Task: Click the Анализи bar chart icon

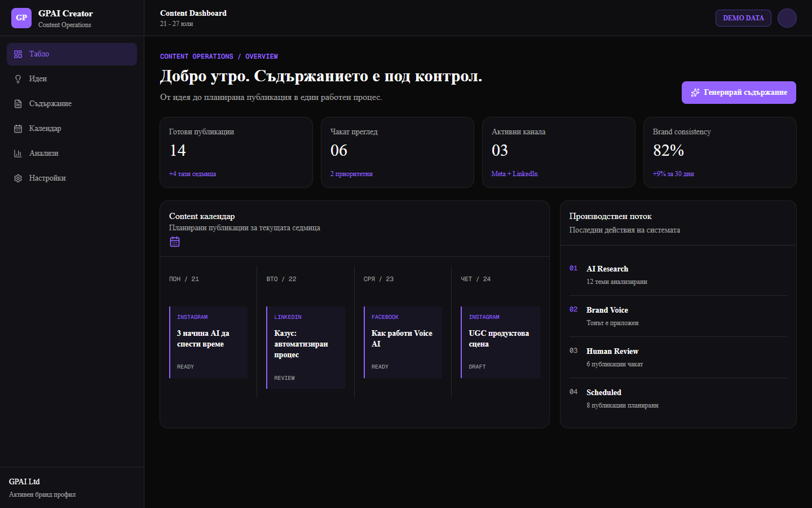Action: coord(18,154)
